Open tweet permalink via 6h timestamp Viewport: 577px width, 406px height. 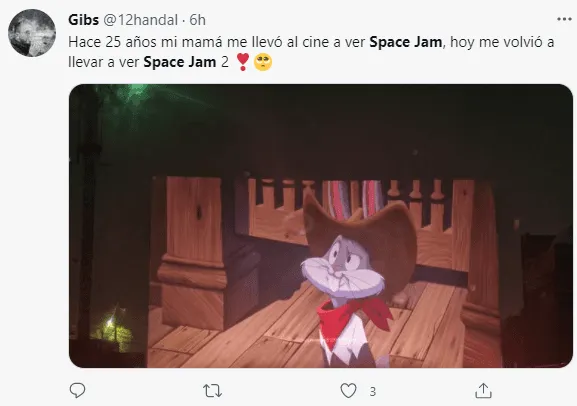click(198, 20)
